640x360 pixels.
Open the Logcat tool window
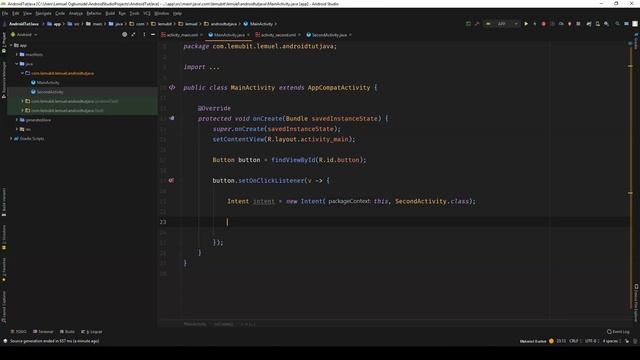(92, 331)
